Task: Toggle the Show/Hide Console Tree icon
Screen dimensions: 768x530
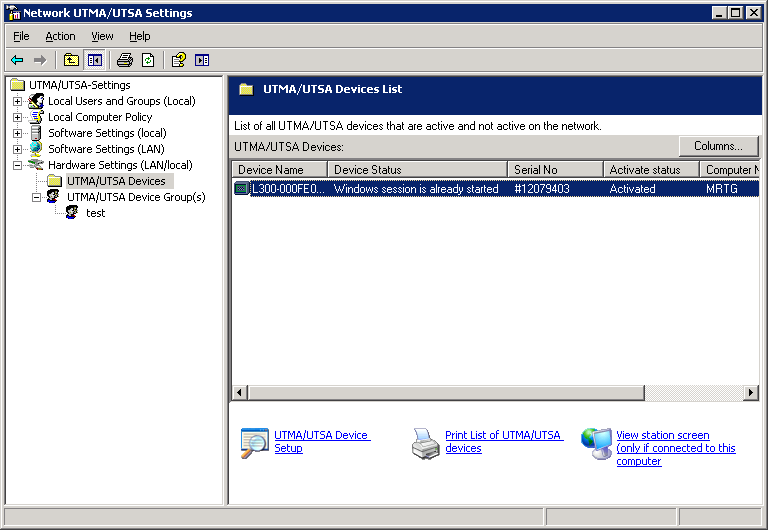Action: pyautogui.click(x=95, y=60)
